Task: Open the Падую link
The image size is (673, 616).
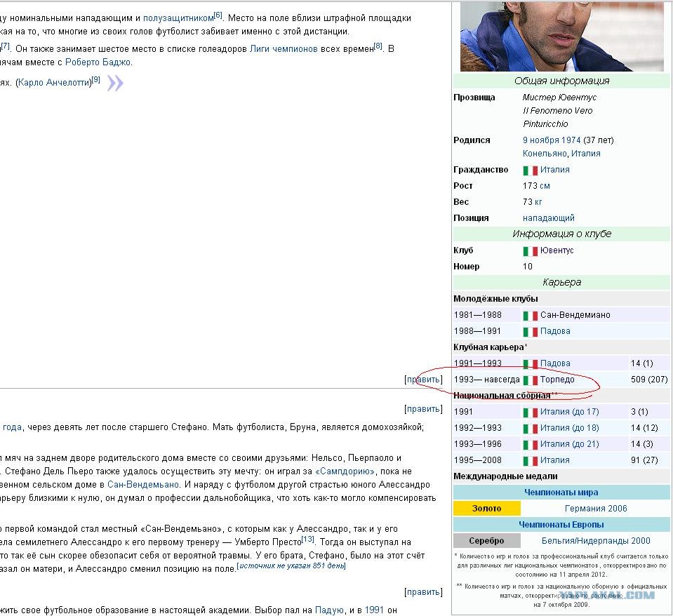Action: (x=329, y=610)
